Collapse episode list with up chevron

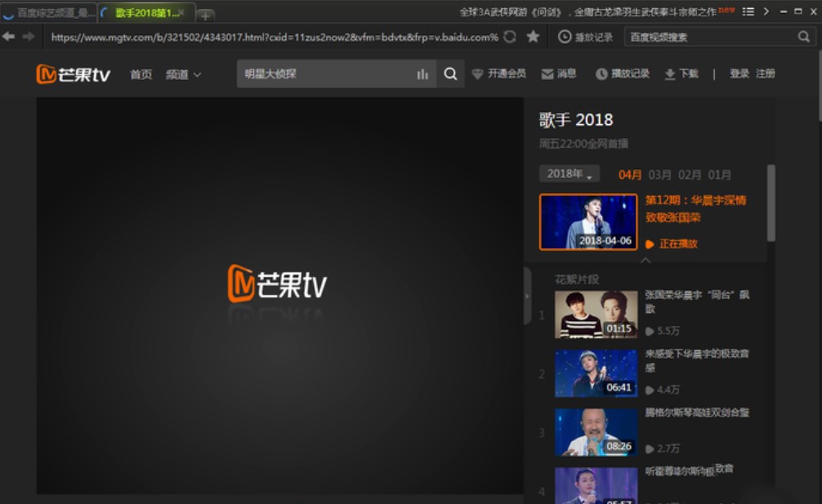(646, 260)
